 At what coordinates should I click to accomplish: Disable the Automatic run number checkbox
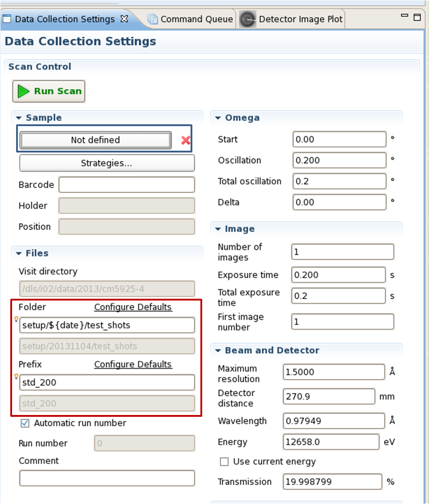25,423
